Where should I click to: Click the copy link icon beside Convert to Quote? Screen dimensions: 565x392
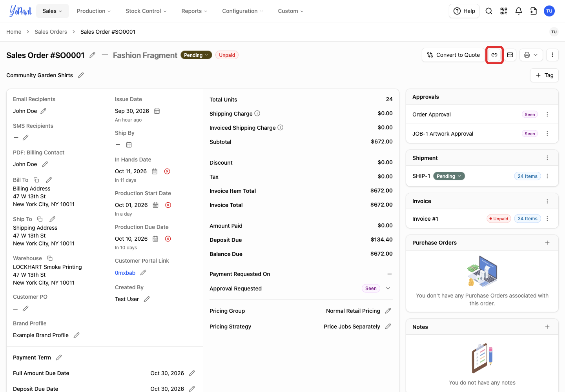click(494, 55)
